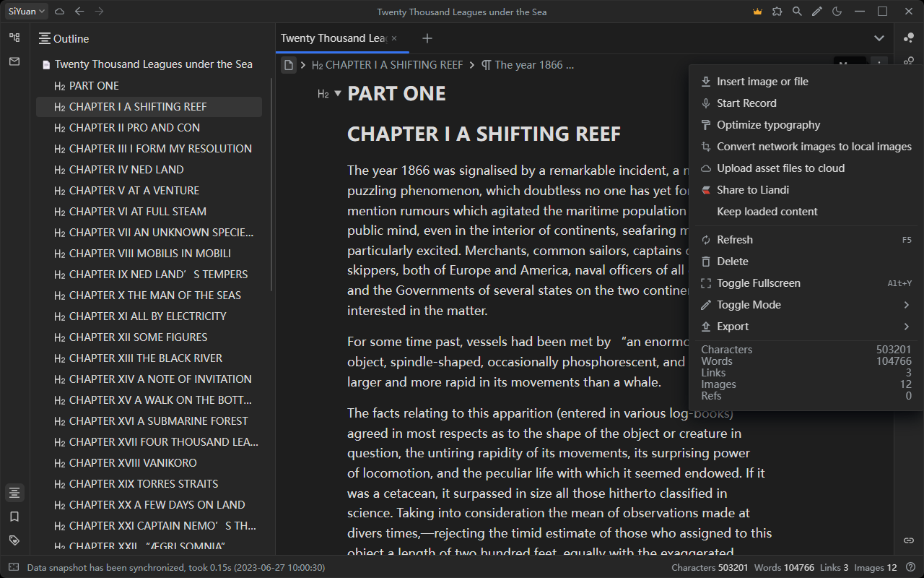Open the tag panel icon
The width and height of the screenshot is (924, 578).
[14, 540]
